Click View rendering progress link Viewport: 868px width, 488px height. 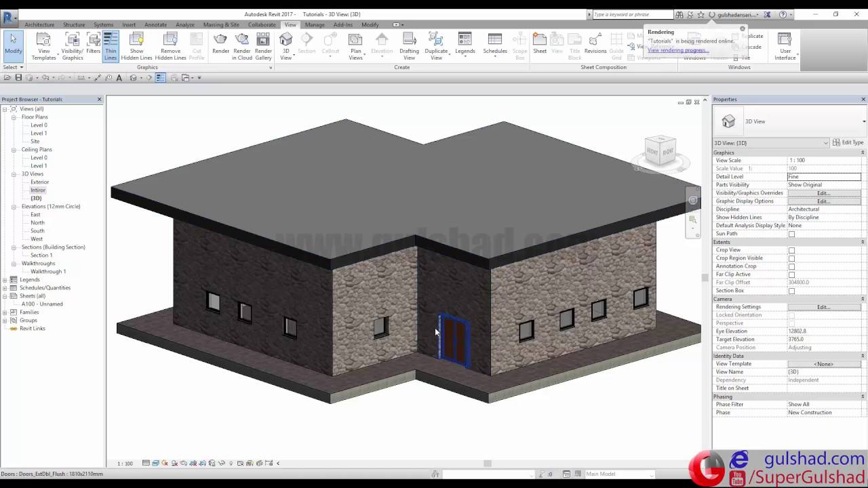(x=678, y=50)
